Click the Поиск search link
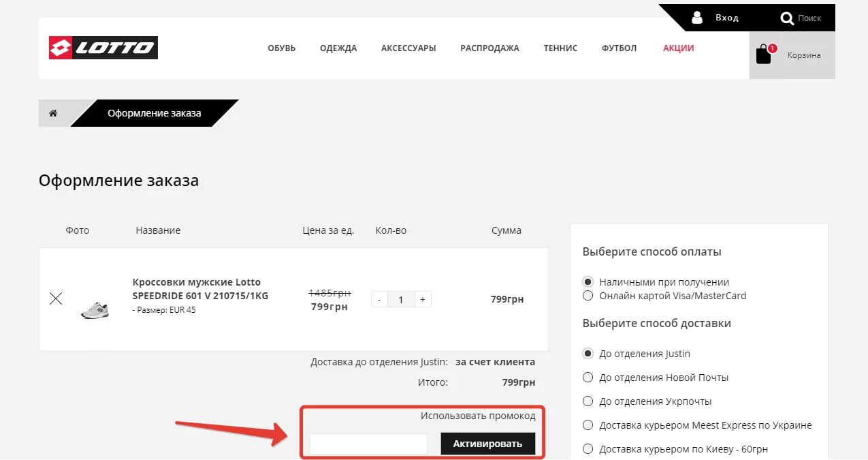 pos(809,18)
